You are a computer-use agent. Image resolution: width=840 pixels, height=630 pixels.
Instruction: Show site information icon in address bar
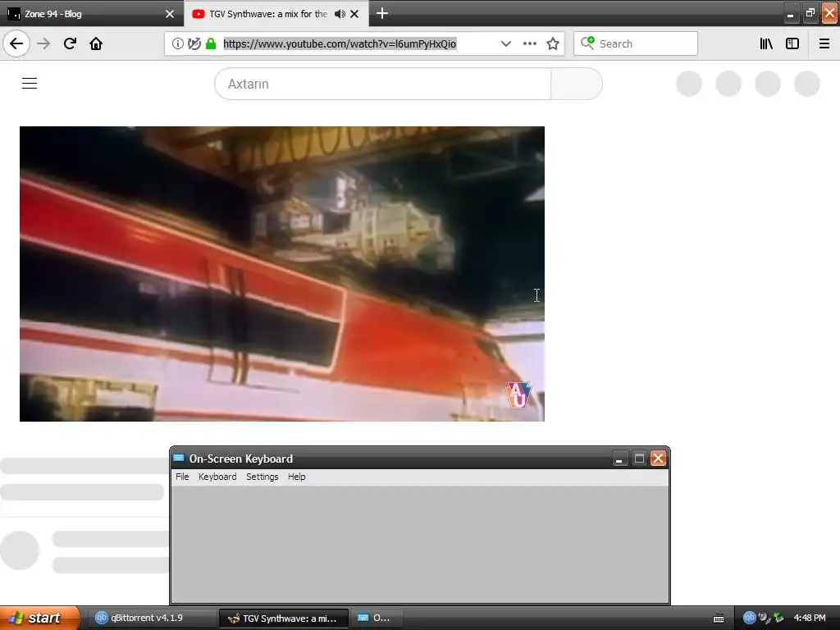click(x=177, y=43)
